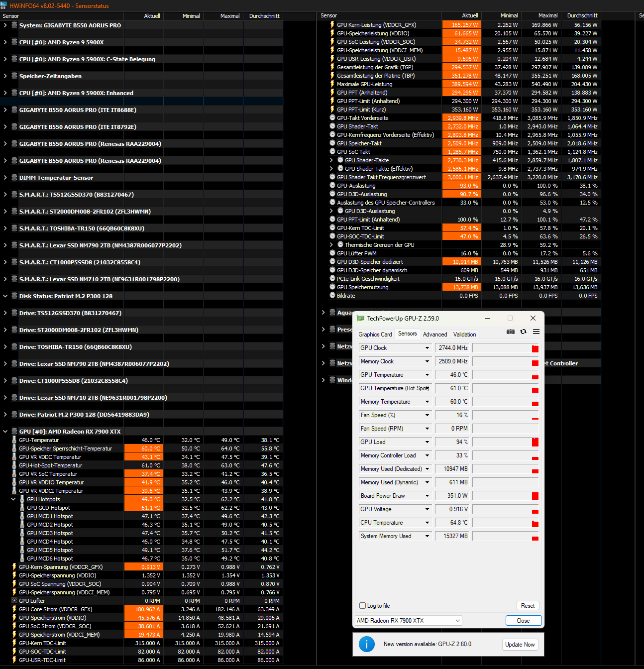Click the fan icon beside GPU Lüfter
This screenshot has height=669, width=644.
point(14,601)
